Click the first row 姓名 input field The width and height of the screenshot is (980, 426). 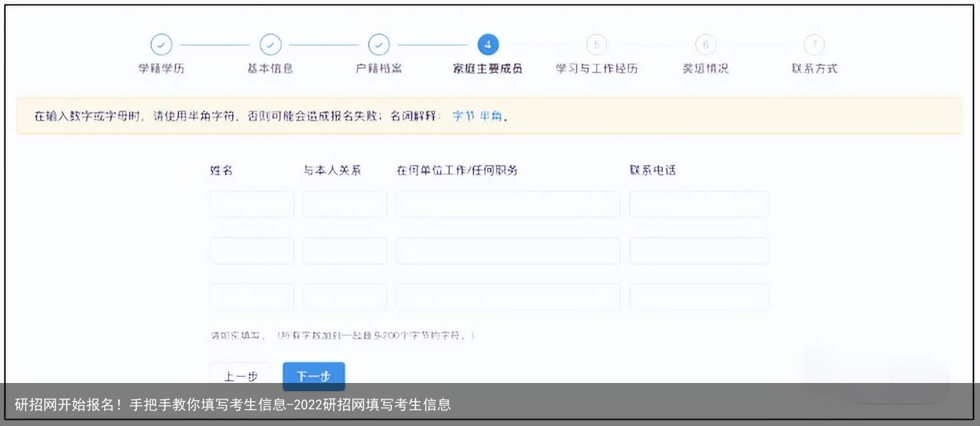point(251,204)
